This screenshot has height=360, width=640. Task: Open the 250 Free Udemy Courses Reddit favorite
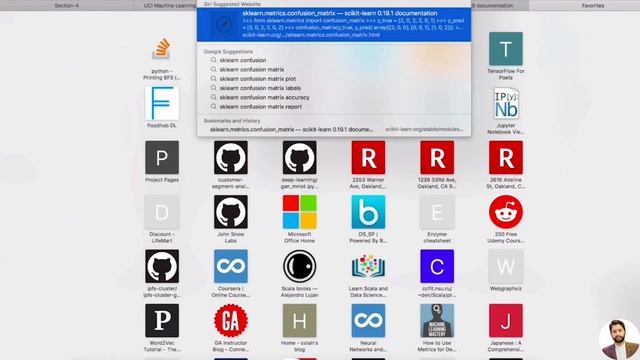click(x=506, y=212)
